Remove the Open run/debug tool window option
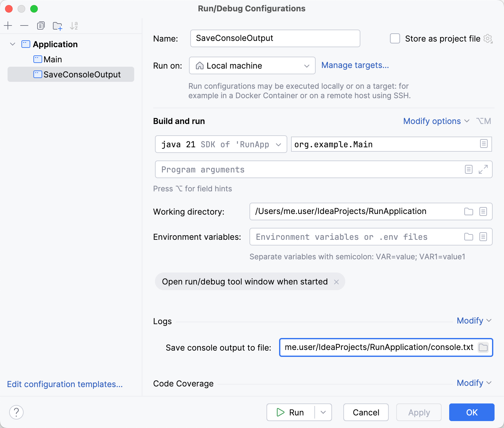 (337, 282)
